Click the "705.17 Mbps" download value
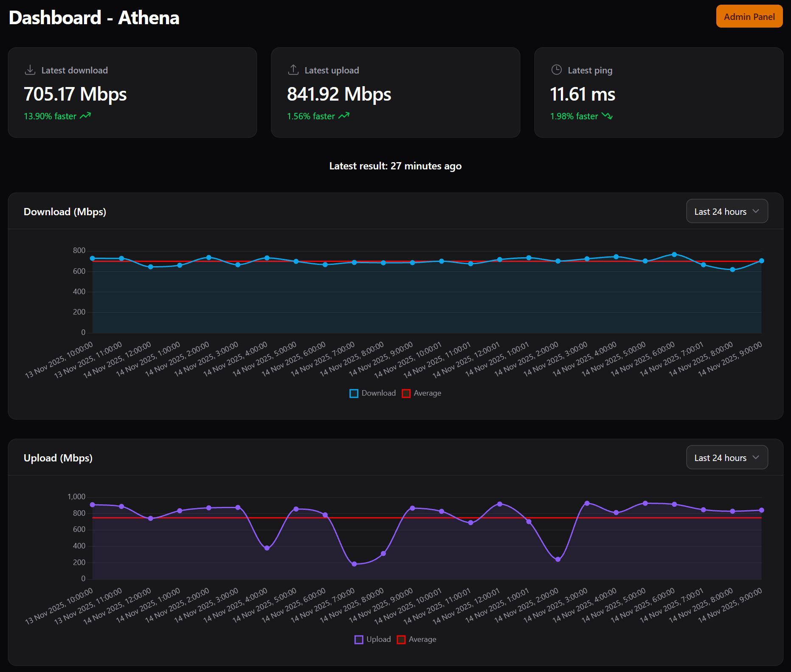Viewport: 791px width, 672px height. [75, 94]
